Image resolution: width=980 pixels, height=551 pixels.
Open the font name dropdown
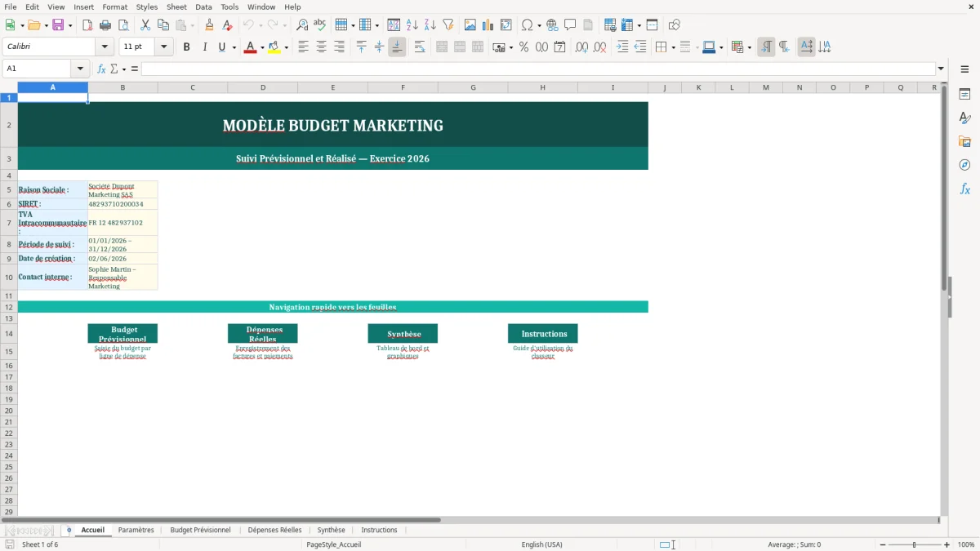click(104, 47)
